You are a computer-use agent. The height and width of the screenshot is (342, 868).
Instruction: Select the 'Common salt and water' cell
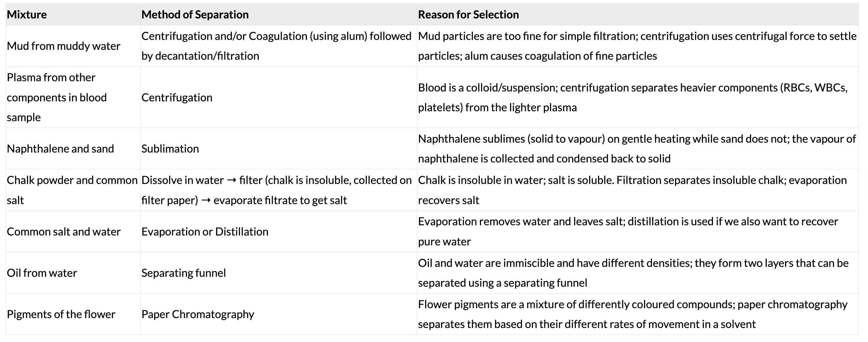64,232
